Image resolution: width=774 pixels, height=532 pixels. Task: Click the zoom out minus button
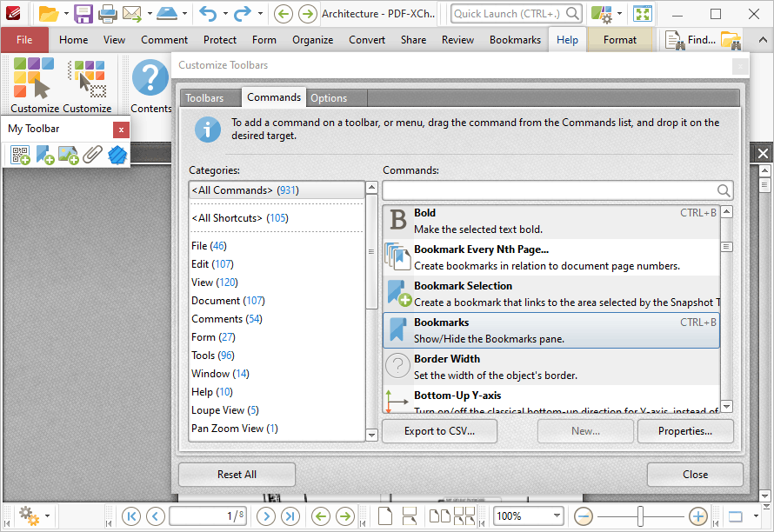click(584, 516)
